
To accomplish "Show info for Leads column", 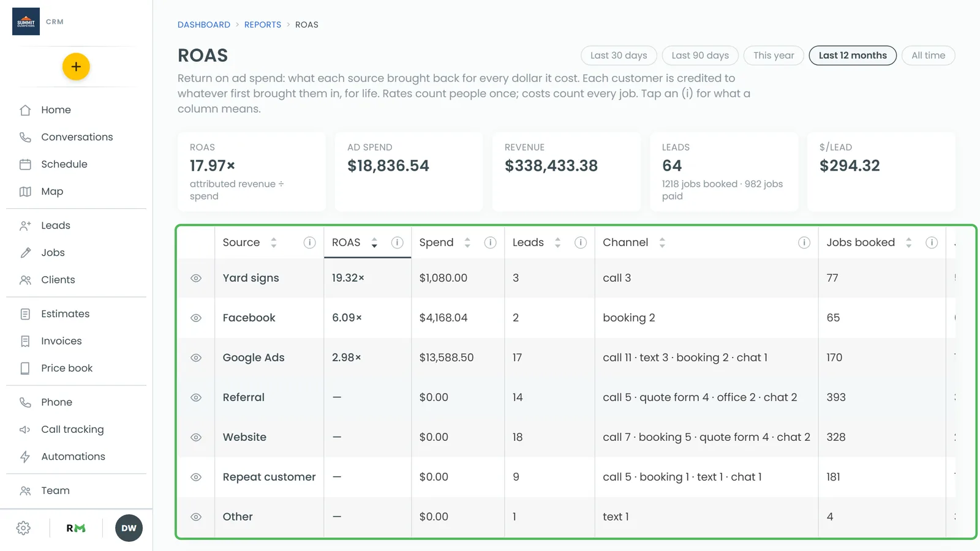I will coord(581,242).
